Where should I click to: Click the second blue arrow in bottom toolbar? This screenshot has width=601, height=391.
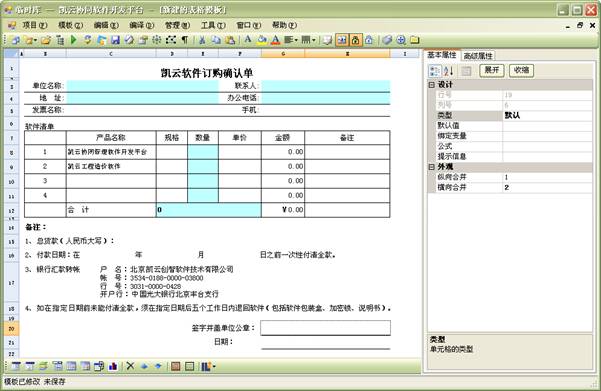tap(158, 366)
